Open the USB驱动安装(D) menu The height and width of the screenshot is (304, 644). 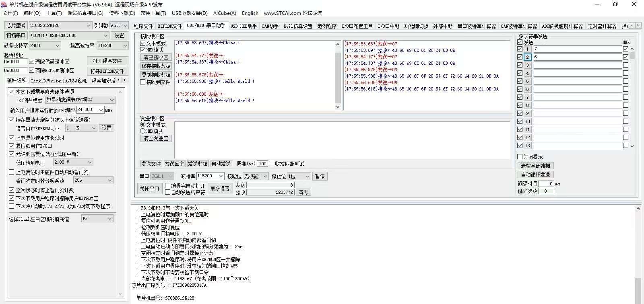[x=190, y=13]
